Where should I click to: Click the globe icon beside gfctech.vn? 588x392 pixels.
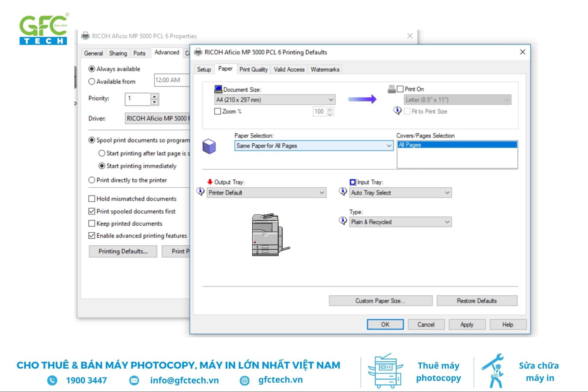pyautogui.click(x=244, y=381)
